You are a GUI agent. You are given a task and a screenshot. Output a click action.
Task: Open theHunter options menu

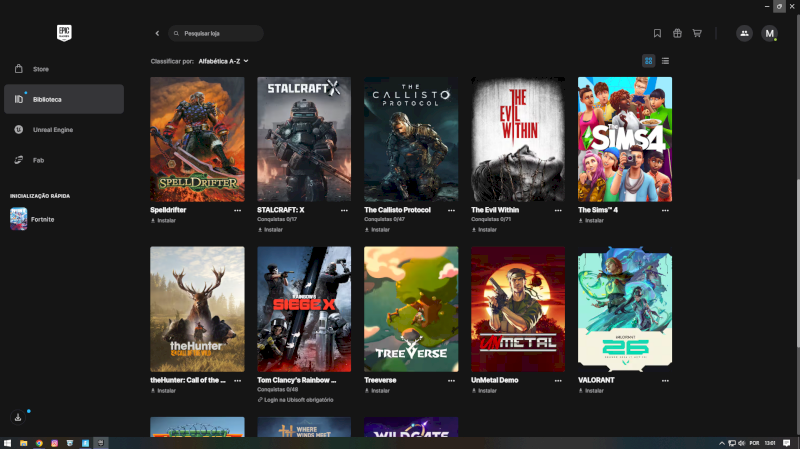click(x=237, y=381)
